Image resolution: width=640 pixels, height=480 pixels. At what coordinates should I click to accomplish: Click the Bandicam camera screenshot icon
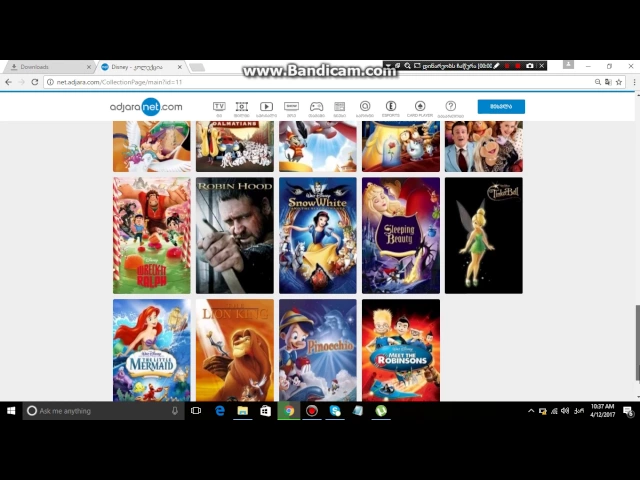(529, 66)
